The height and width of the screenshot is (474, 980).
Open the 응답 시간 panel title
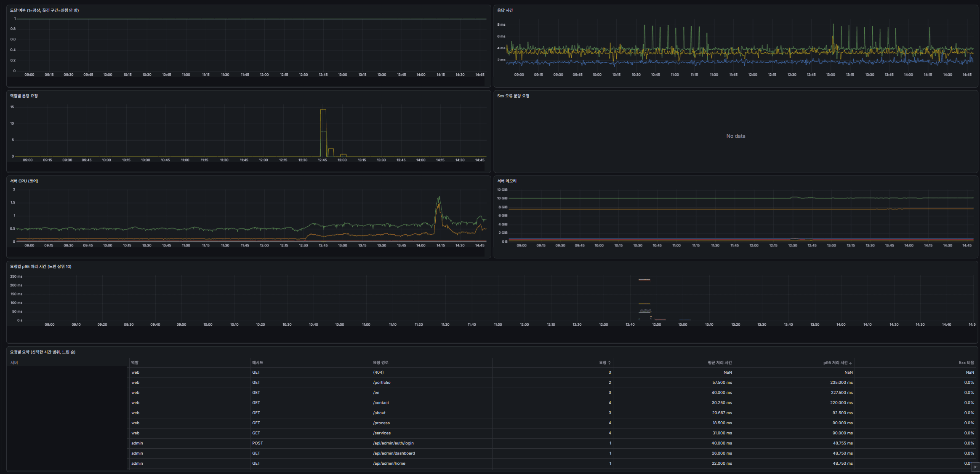pos(505,10)
